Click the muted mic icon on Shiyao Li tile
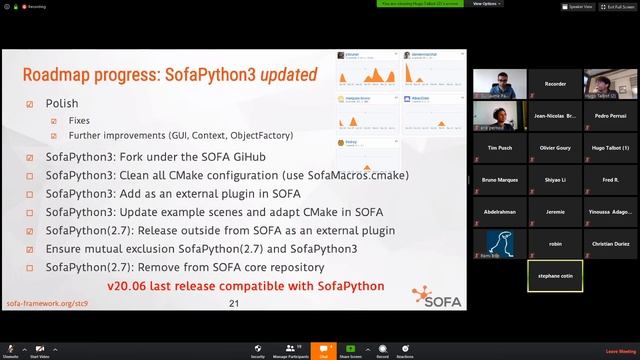The width and height of the screenshot is (640, 360). pyautogui.click(x=532, y=191)
